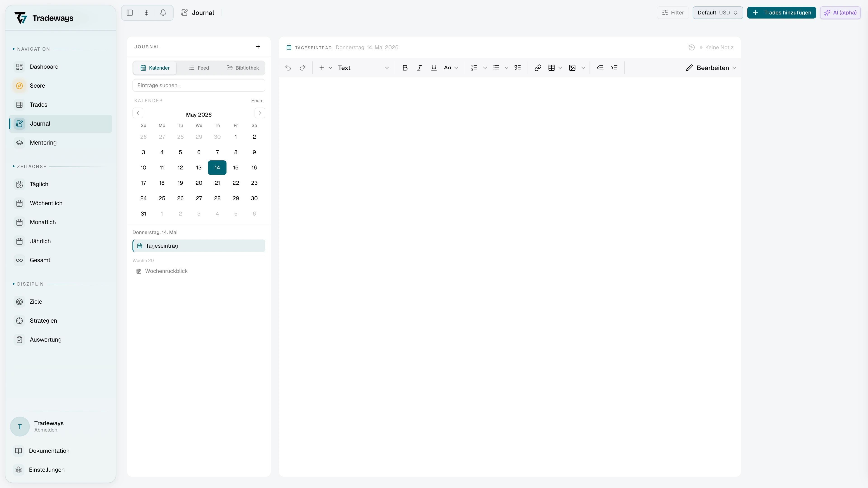The width and height of the screenshot is (868, 488).
Task: Open the Filter button
Action: (x=672, y=13)
